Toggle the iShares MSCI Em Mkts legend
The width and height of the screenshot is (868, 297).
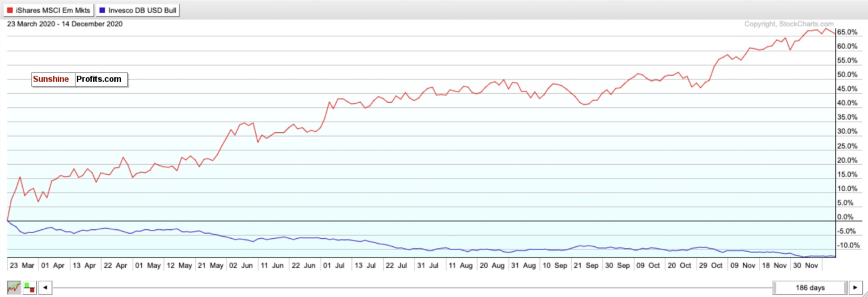point(49,10)
